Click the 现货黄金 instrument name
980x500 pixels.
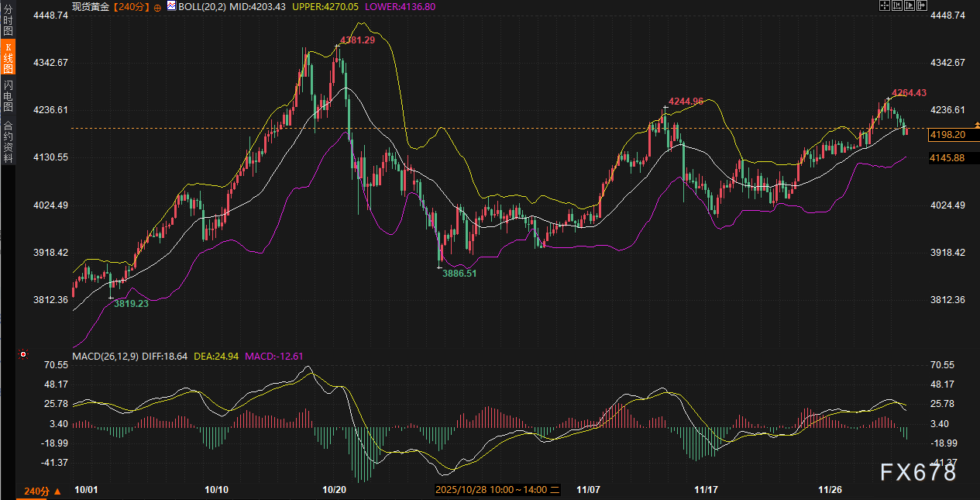(90, 6)
